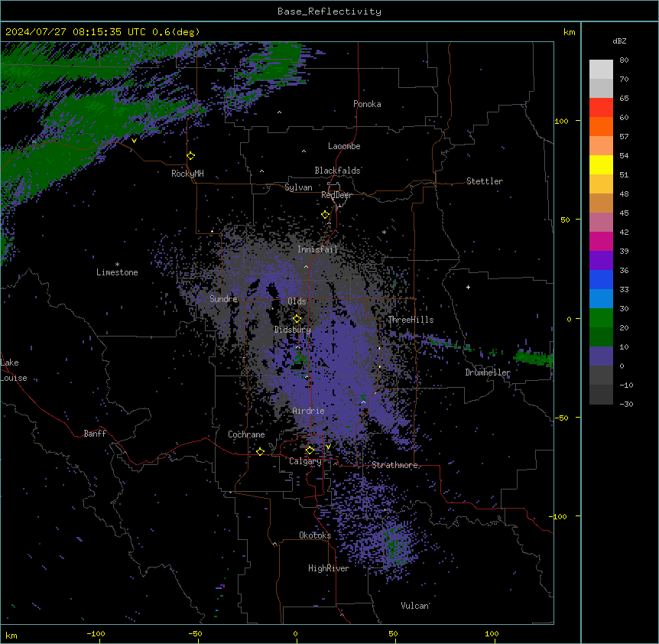This screenshot has width=659, height=644.
Task: Click the Limestone label
Action: [x=117, y=272]
